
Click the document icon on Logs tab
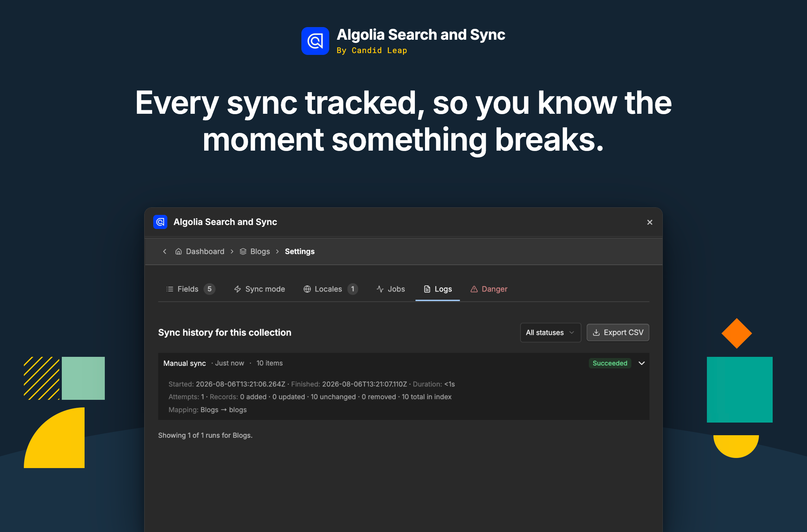(427, 289)
